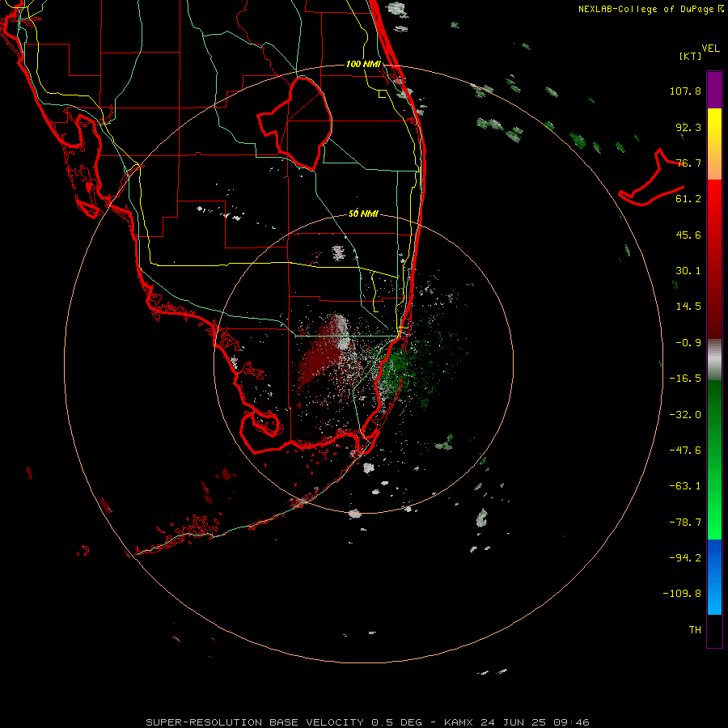
Task: Click the -78.7 velocity scale value
Action: [x=685, y=523]
